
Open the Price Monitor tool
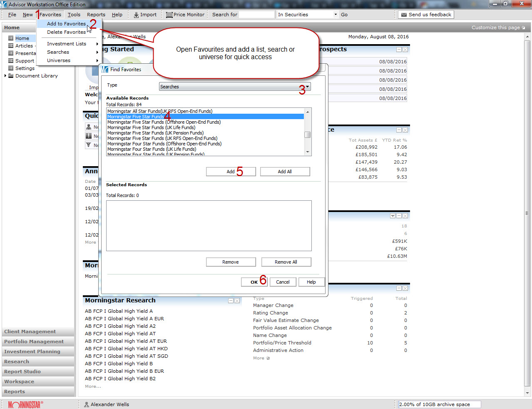click(x=185, y=15)
